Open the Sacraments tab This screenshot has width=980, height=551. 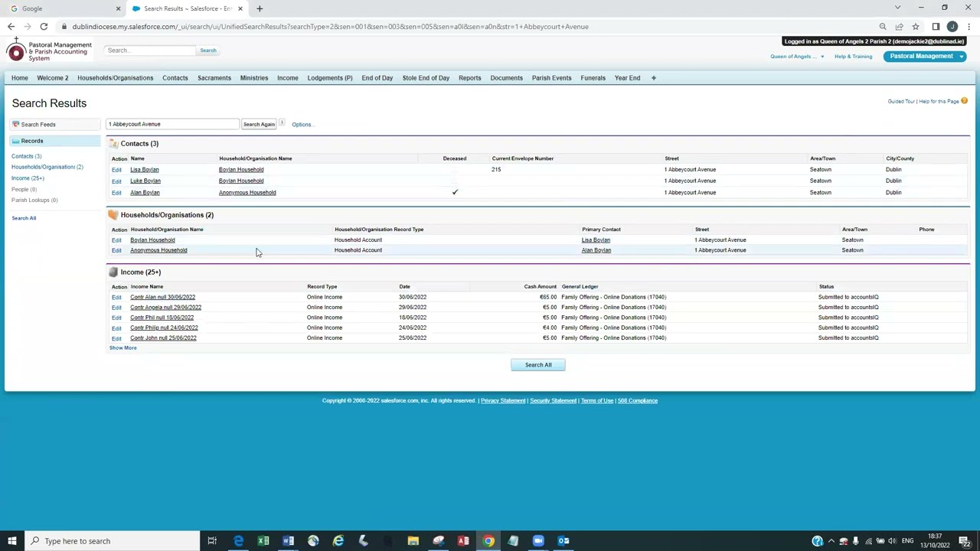(x=214, y=78)
